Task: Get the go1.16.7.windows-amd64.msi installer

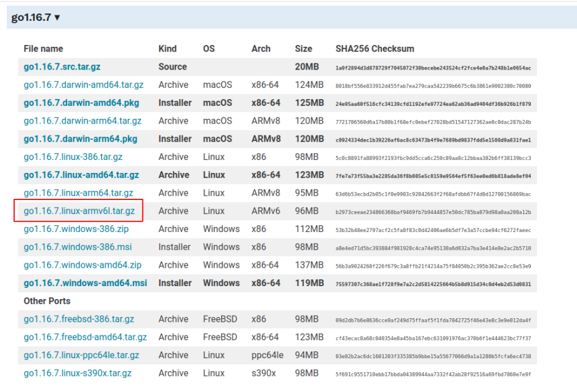Action: [x=85, y=283]
